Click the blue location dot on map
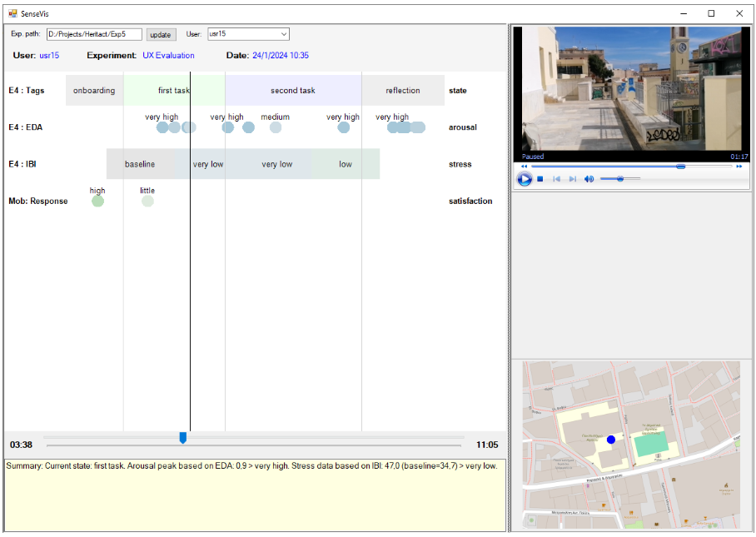The image size is (756, 537). [x=611, y=440]
